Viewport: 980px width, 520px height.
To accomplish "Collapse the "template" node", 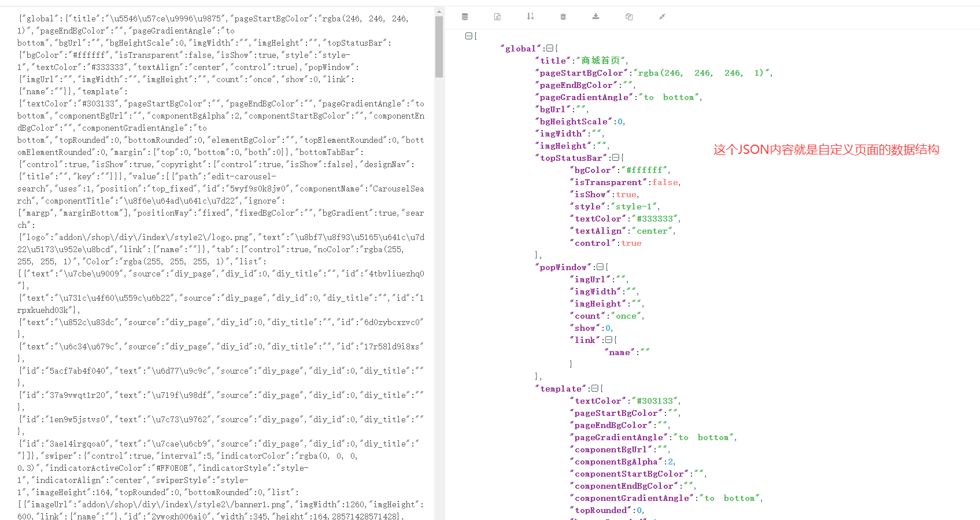I will coord(594,388).
